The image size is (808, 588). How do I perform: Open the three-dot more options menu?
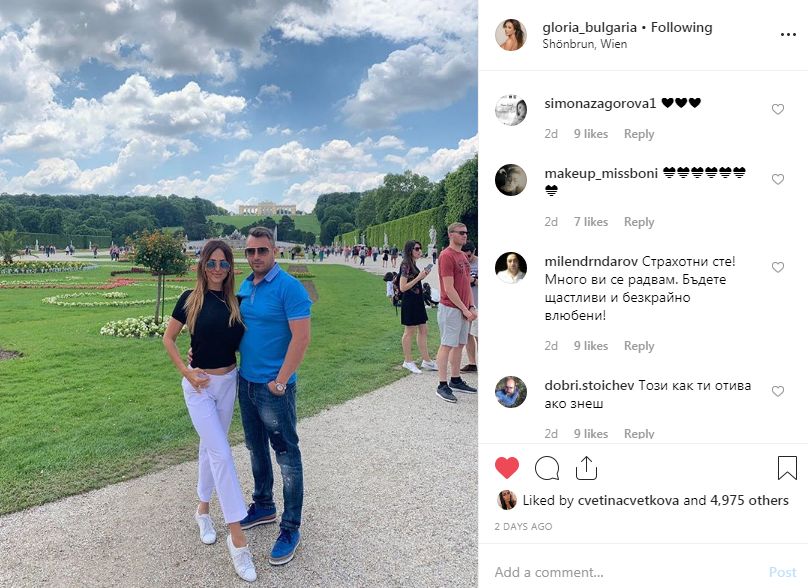tap(788, 35)
